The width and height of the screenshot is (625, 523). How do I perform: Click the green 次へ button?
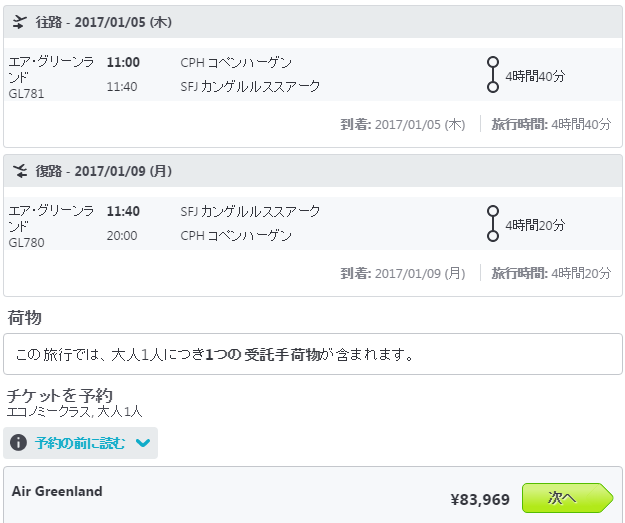point(567,498)
